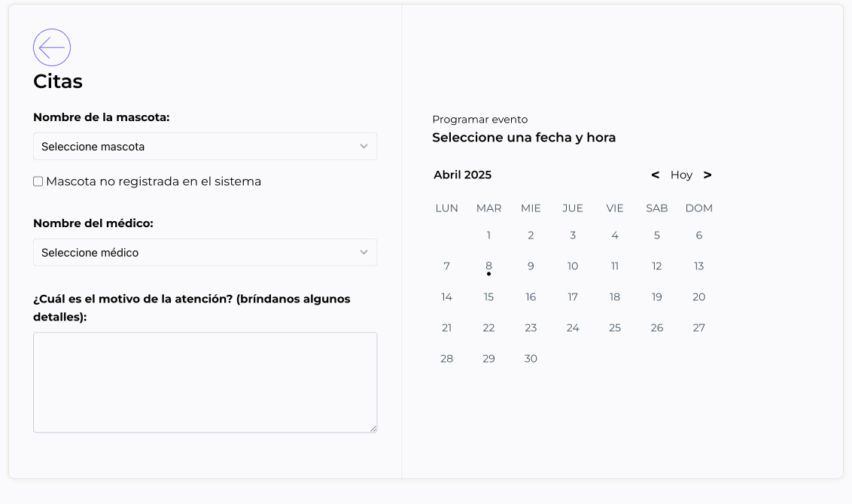Click the motivo de la atención text area
The width and height of the screenshot is (852, 504).
pyautogui.click(x=205, y=382)
